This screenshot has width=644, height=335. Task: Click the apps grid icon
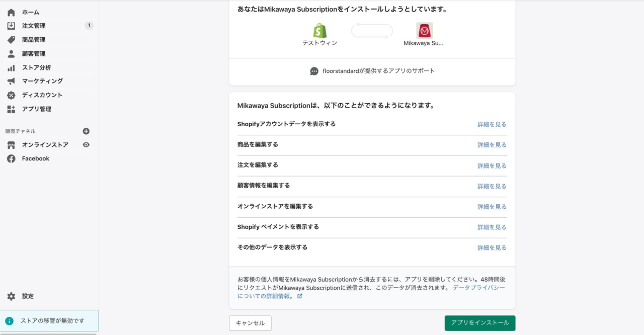click(x=11, y=109)
